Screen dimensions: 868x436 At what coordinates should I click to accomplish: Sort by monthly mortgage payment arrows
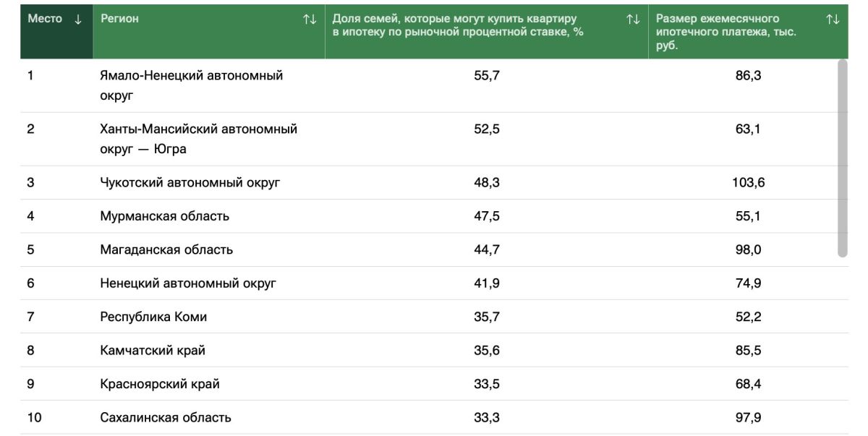[x=833, y=20]
